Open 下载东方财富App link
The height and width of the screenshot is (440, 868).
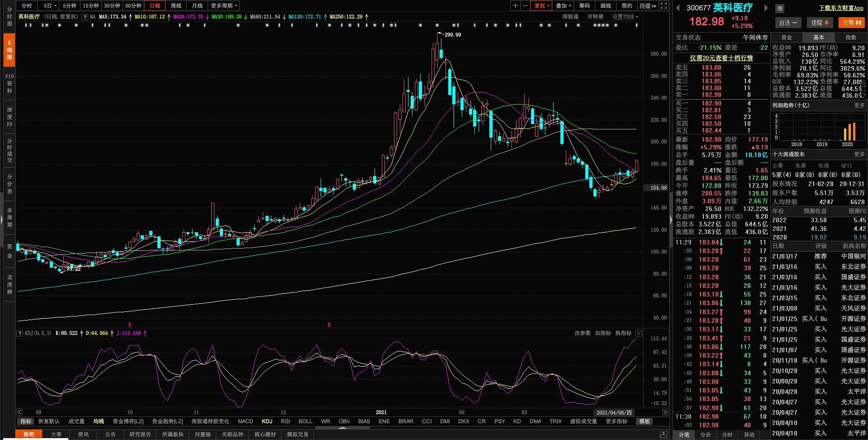tap(841, 8)
